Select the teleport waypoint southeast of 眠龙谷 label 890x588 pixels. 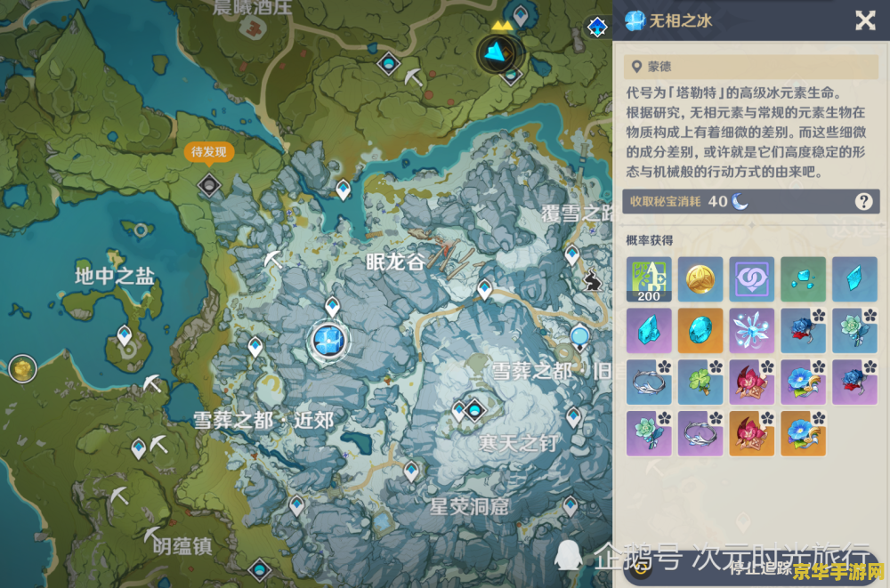(x=484, y=289)
